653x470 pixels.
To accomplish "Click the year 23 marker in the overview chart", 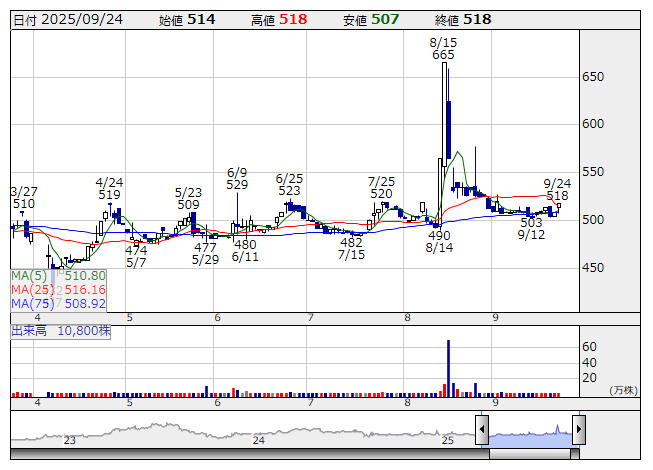I will [x=70, y=440].
